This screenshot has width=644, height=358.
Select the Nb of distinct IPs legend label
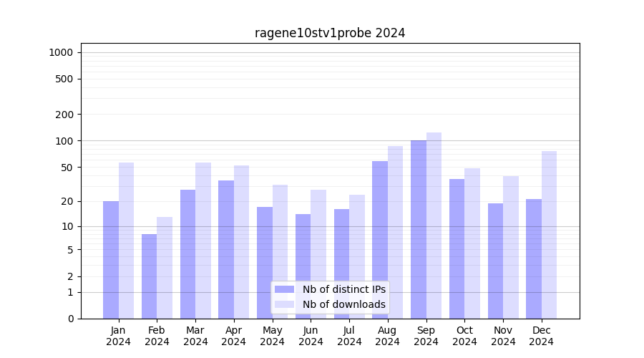343,289
